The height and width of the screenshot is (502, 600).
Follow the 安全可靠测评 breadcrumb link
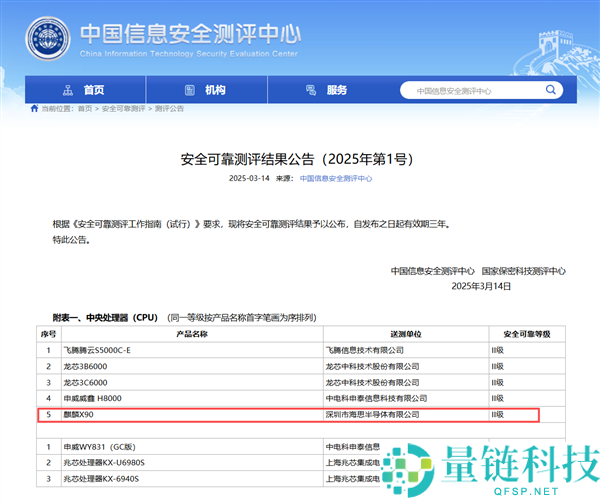pos(123,109)
